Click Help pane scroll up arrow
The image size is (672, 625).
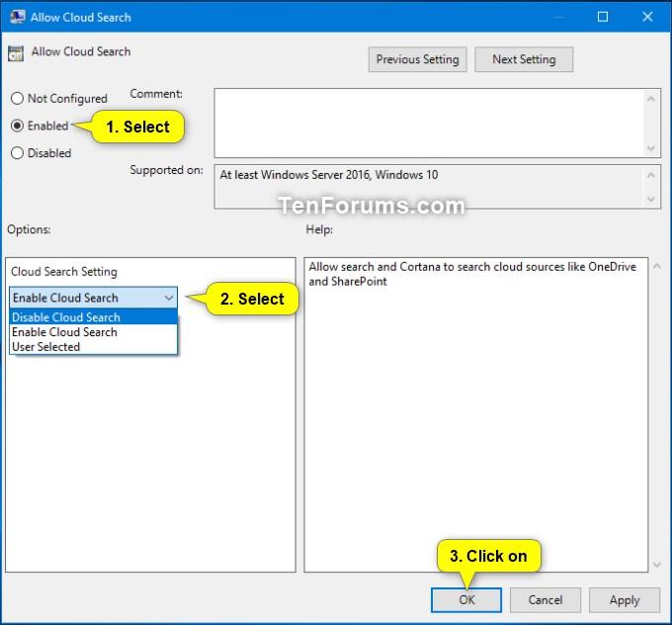[x=657, y=266]
